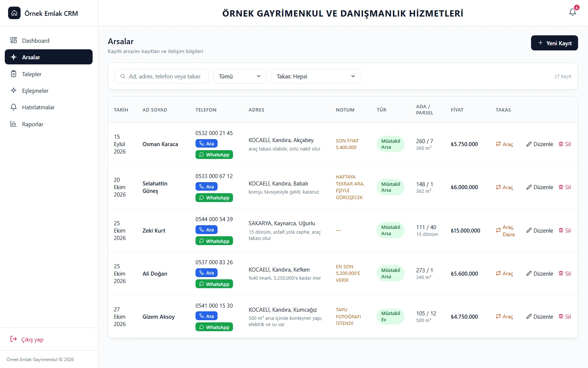The image size is (588, 368).
Task: Create a new entry with Yeni Kayıt
Action: coord(554,43)
